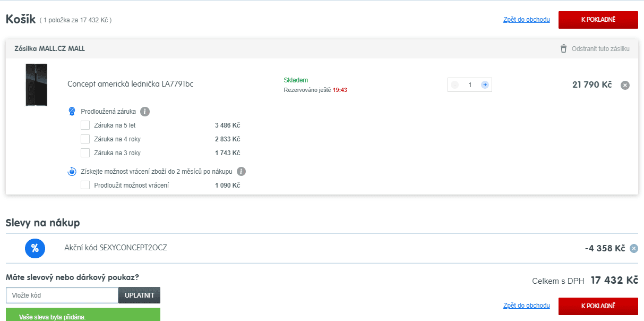644x321 pixels.
Task: Click Skladem availability text
Action: click(296, 80)
